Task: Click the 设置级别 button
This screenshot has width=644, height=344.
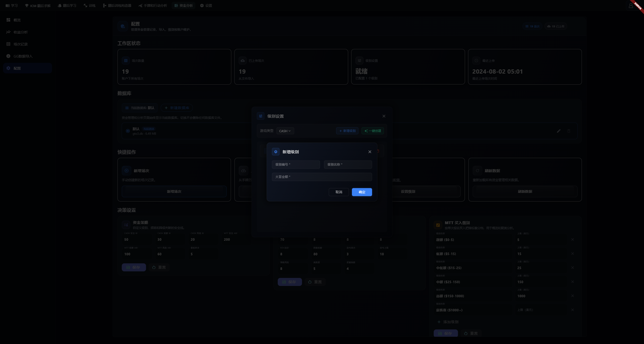Action: pyautogui.click(x=408, y=191)
